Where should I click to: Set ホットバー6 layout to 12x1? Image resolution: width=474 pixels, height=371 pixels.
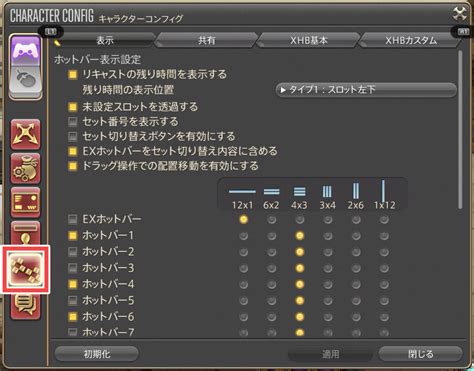tap(244, 316)
